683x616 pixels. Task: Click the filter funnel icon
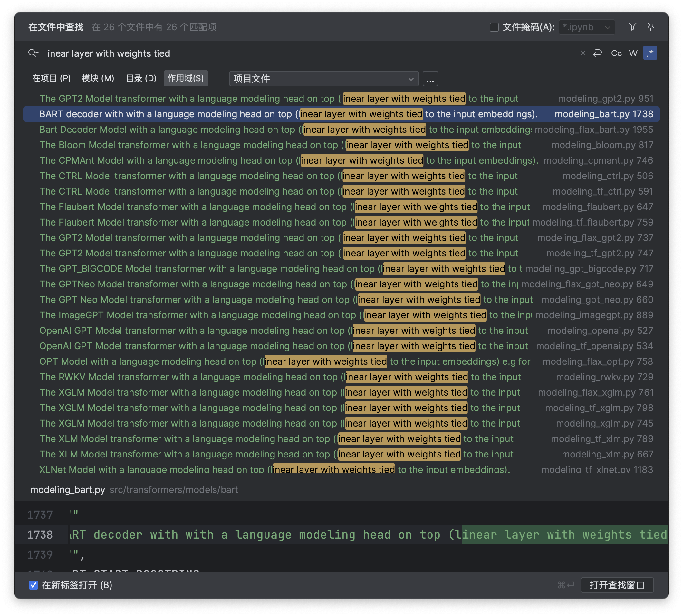(x=632, y=27)
